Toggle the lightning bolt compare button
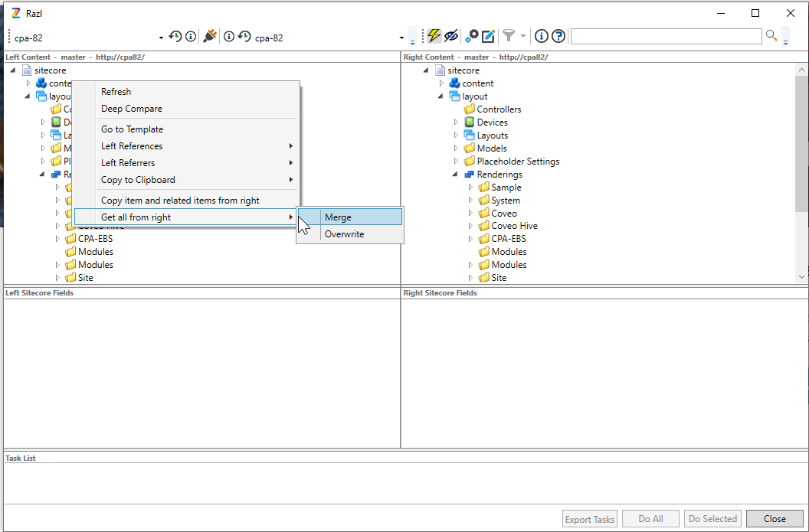Screen dimensions: 809x532 coord(434,36)
